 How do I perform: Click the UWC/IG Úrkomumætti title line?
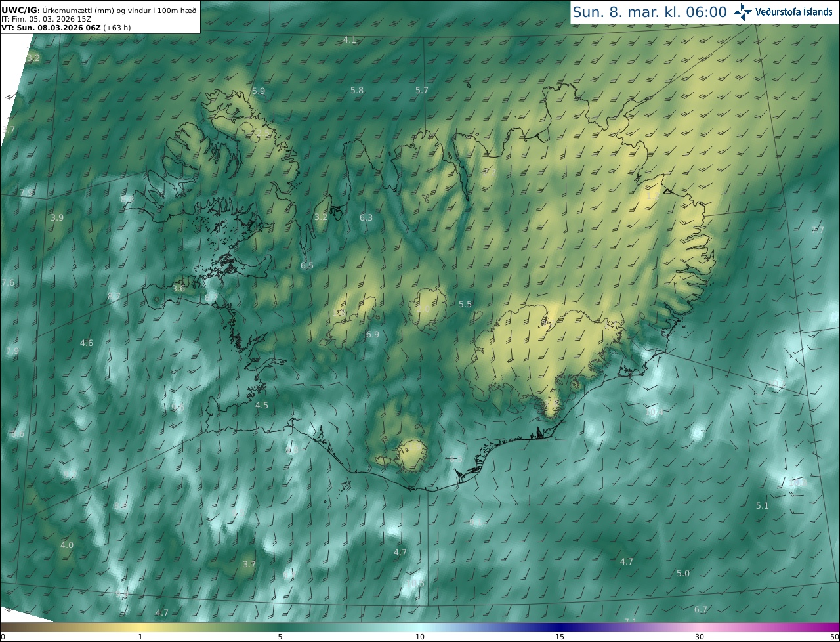point(99,10)
